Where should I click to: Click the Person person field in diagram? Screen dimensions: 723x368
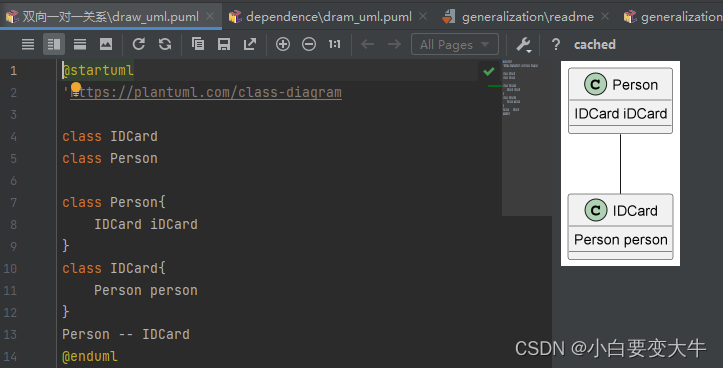pyautogui.click(x=621, y=240)
